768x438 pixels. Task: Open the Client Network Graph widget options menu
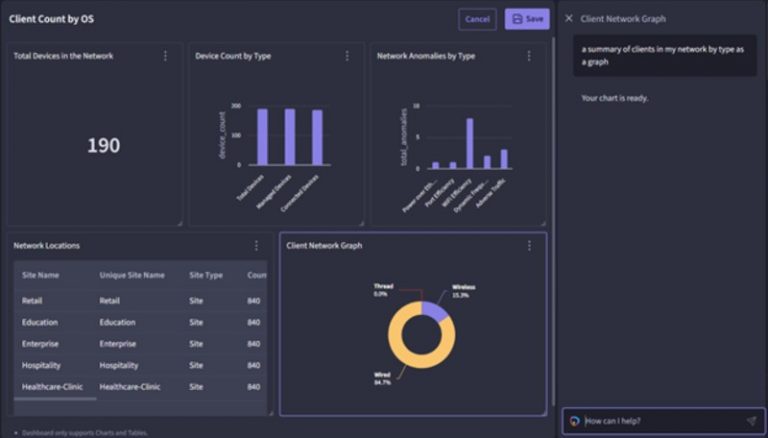tap(528, 245)
